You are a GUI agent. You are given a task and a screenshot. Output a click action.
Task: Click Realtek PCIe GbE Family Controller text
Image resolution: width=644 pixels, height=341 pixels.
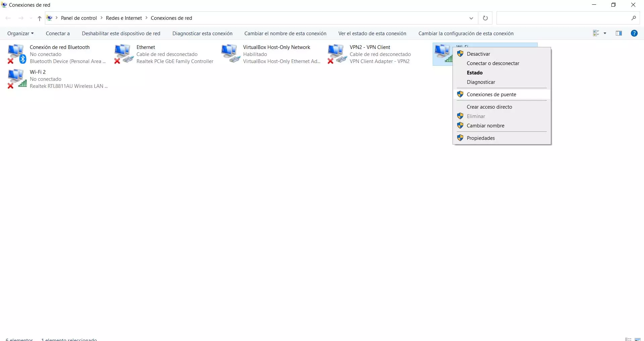pos(175,61)
